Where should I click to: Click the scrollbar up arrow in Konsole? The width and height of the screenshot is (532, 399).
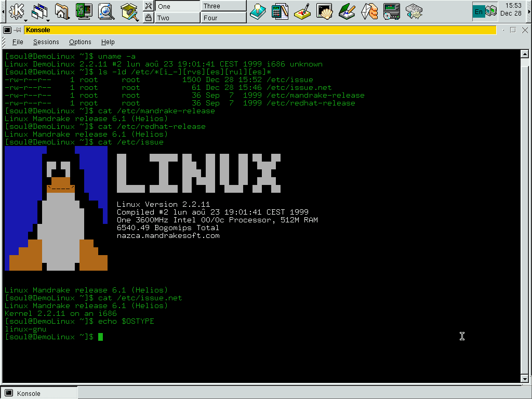525,54
